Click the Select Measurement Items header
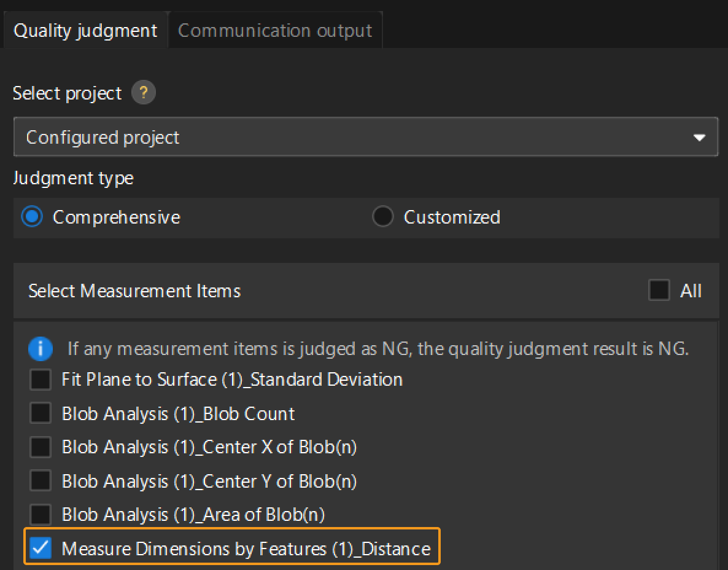 click(134, 291)
